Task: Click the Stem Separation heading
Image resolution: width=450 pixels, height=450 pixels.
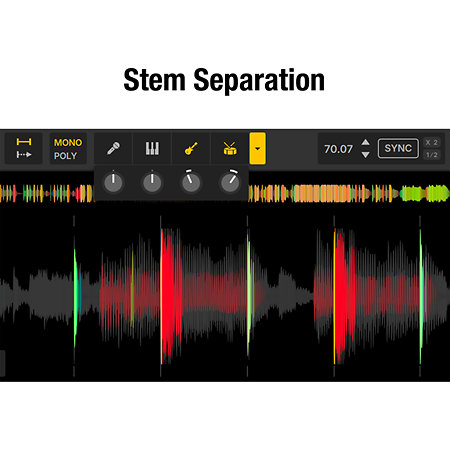Action: coord(224,80)
